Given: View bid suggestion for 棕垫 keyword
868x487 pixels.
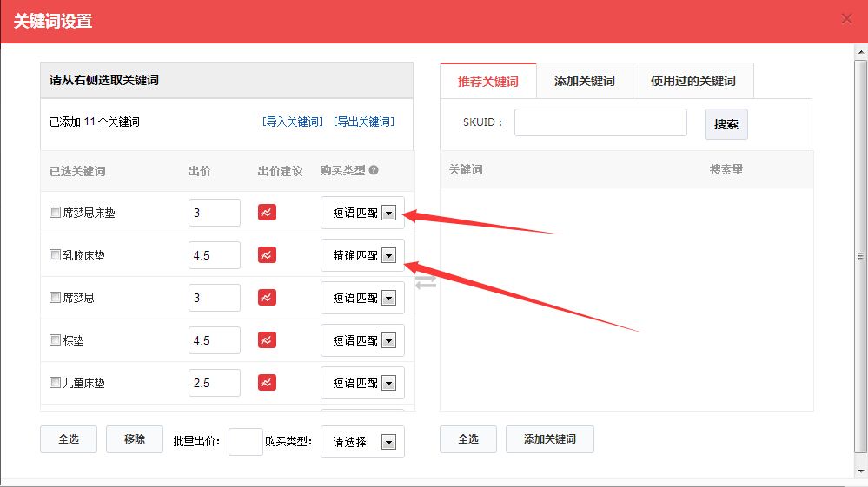Looking at the screenshot, I should click(x=267, y=340).
